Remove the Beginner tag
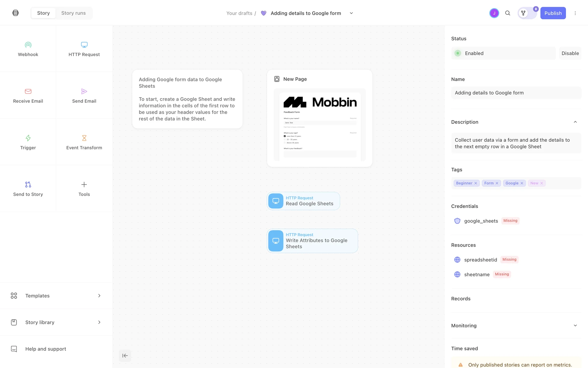This screenshot has width=588, height=368. pyautogui.click(x=476, y=183)
